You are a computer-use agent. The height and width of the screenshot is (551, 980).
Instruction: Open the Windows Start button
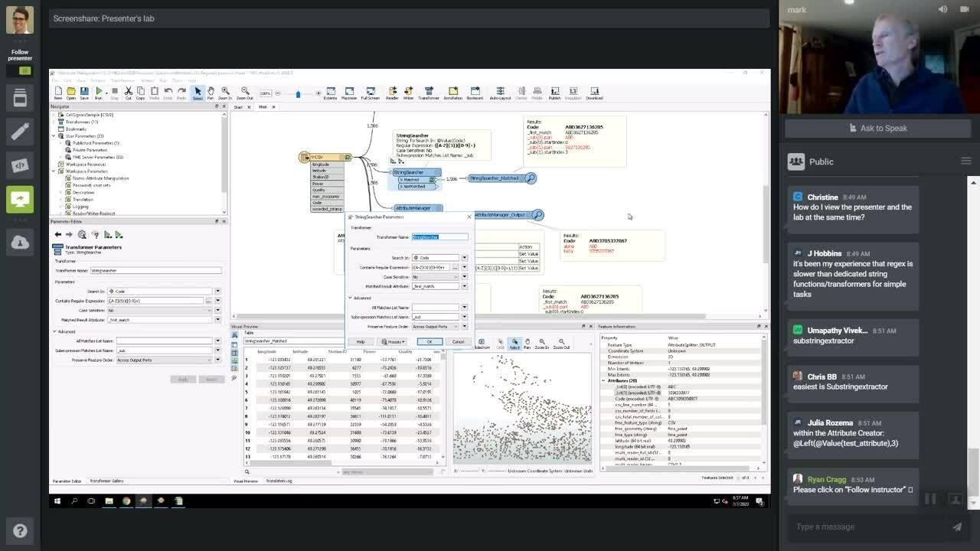[57, 501]
